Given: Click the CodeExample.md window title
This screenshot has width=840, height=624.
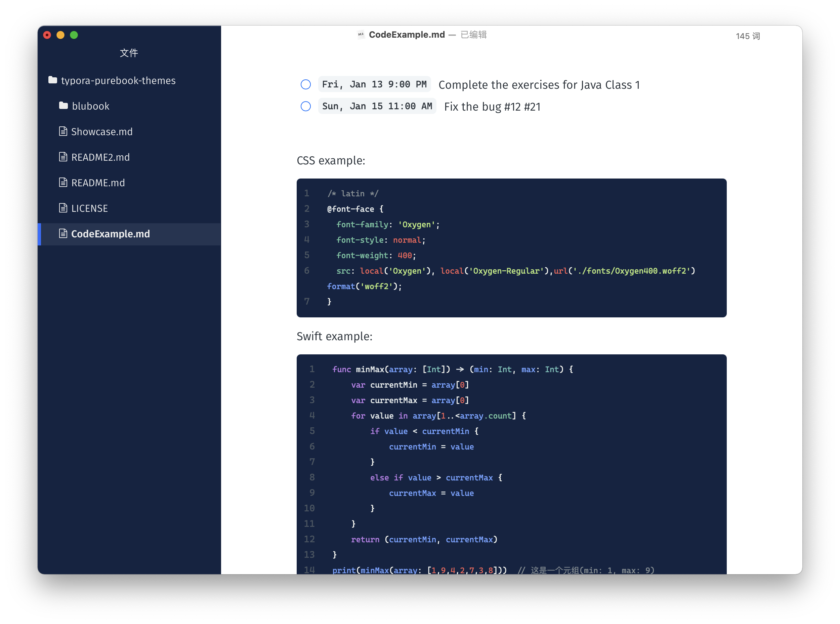Looking at the screenshot, I should 407,35.
